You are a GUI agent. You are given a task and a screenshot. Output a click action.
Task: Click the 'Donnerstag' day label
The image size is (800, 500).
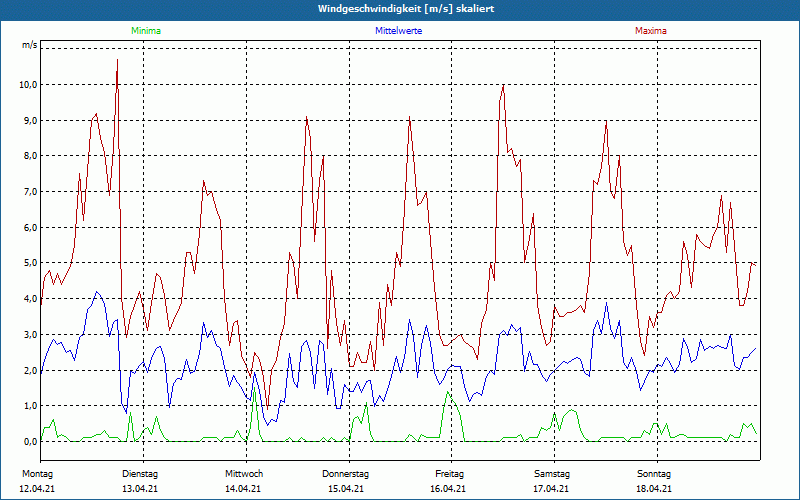(x=345, y=474)
